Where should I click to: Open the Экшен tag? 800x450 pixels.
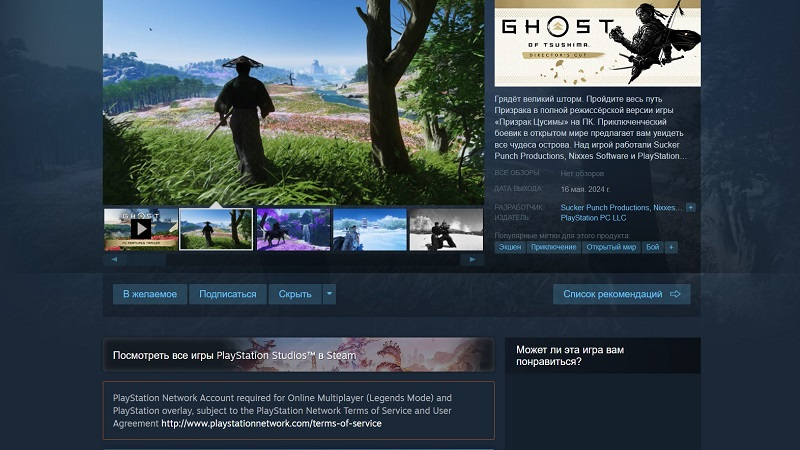pos(510,247)
